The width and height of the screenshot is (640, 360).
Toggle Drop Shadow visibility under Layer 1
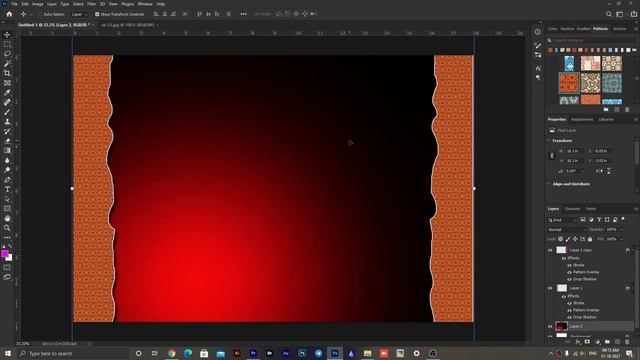[569, 317]
